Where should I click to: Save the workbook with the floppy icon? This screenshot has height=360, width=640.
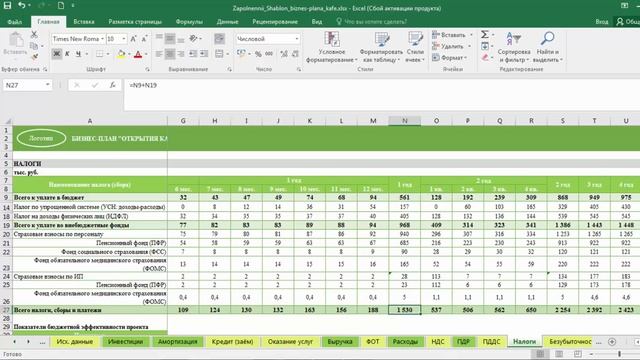coord(7,6)
